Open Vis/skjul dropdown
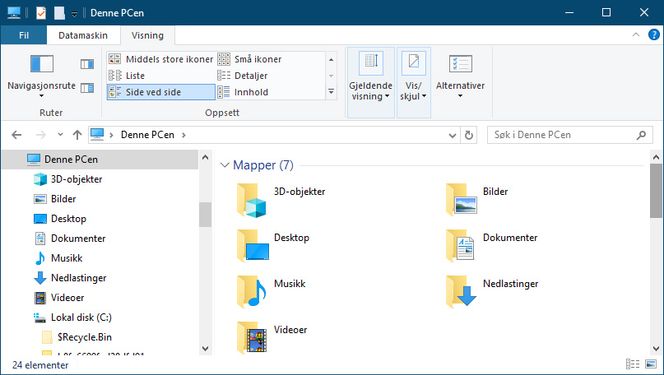The height and width of the screenshot is (375, 664). click(413, 83)
